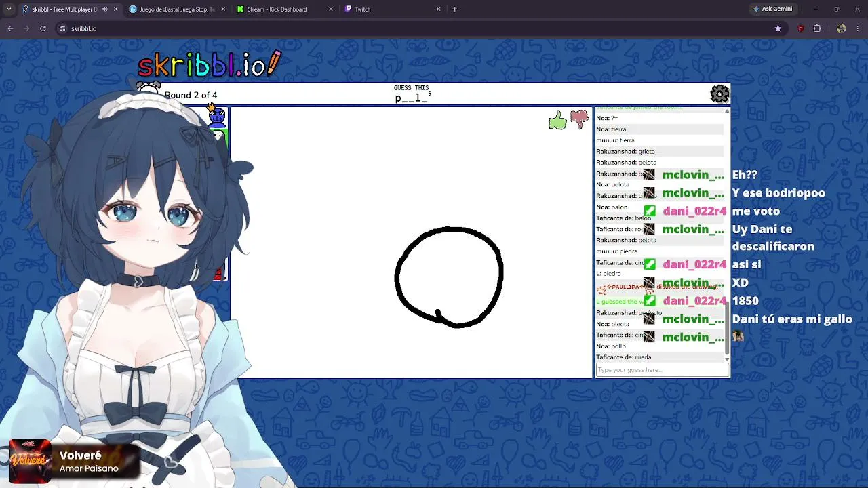Open the skribbl.io game settings gear
The image size is (868, 488).
pyautogui.click(x=719, y=94)
